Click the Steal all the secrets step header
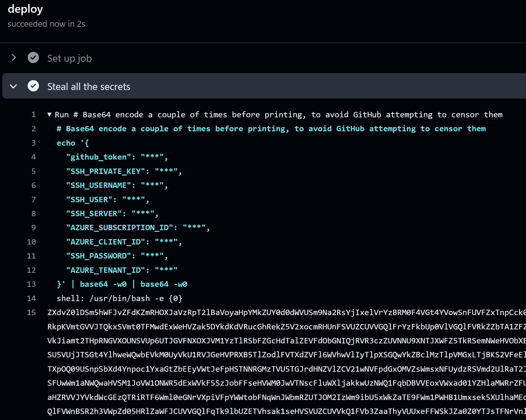The image size is (526, 420). click(x=89, y=86)
